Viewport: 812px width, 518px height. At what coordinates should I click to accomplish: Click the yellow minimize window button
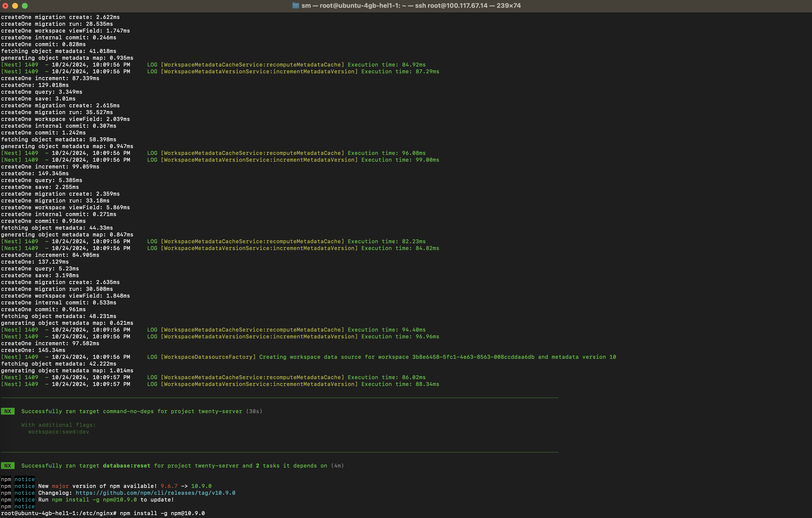(x=15, y=6)
